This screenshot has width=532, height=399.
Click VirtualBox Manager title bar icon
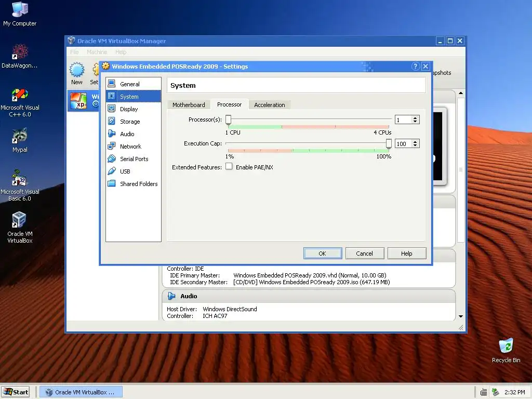pyautogui.click(x=71, y=41)
